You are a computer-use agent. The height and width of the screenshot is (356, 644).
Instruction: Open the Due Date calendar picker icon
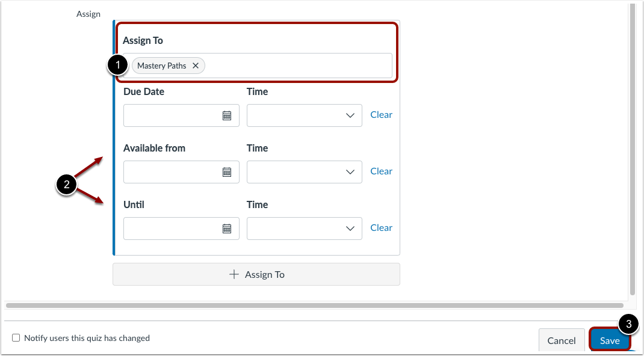click(x=228, y=115)
